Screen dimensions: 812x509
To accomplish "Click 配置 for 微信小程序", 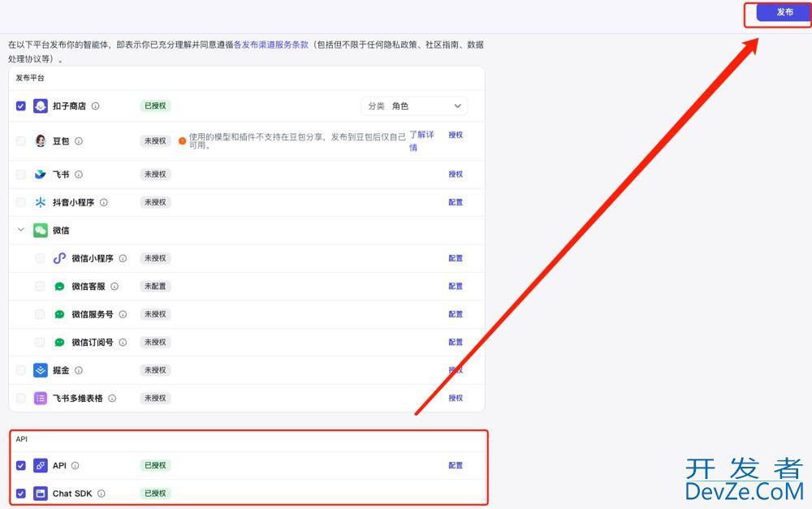I will click(456, 258).
